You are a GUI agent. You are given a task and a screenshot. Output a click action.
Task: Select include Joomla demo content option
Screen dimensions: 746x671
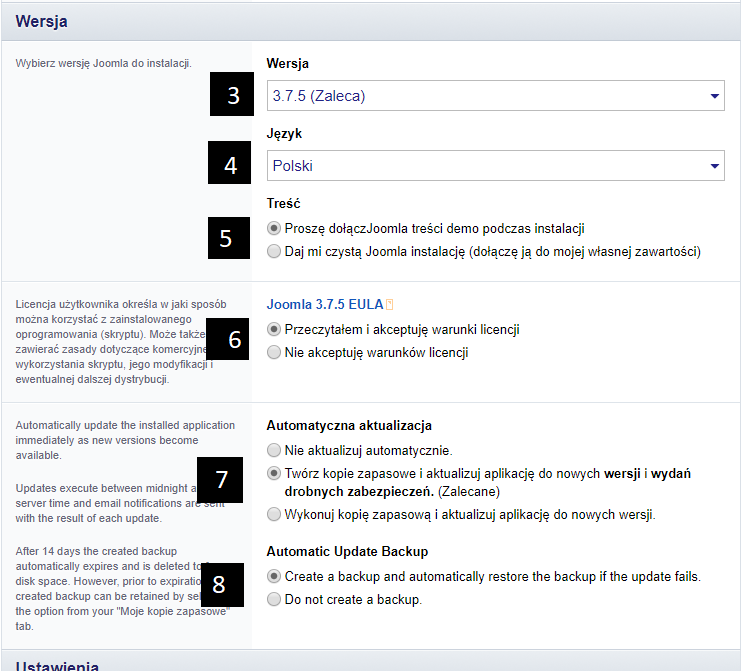click(x=274, y=228)
